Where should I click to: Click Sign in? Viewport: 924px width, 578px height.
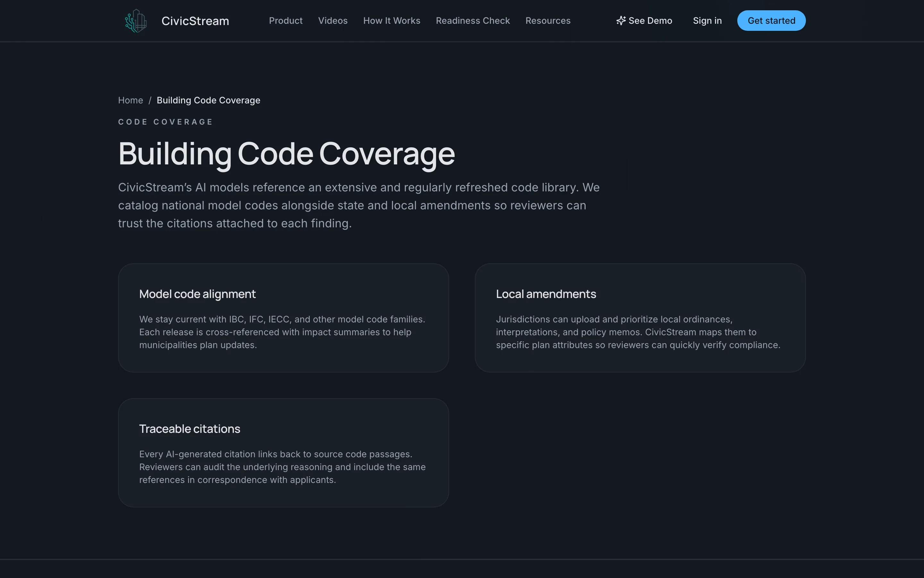707,21
